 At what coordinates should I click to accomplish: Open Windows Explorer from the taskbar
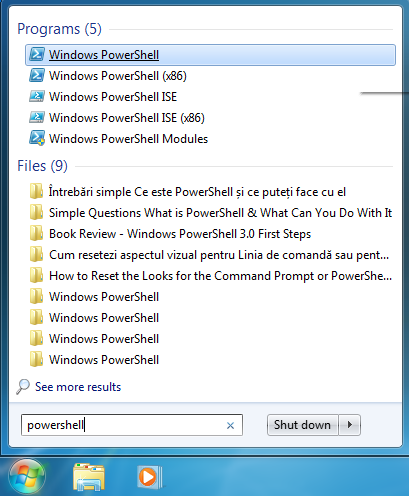click(x=88, y=477)
